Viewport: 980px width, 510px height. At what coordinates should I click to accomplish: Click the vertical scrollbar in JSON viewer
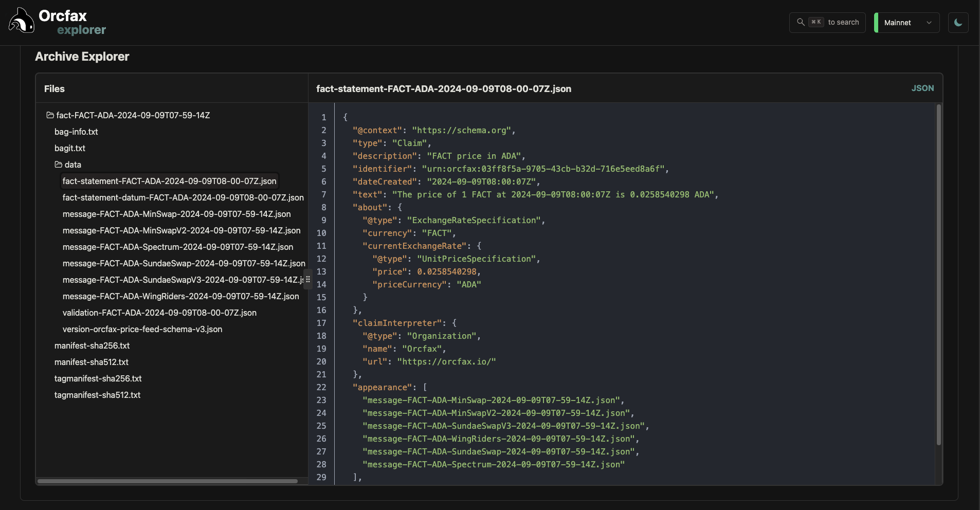pos(939,275)
